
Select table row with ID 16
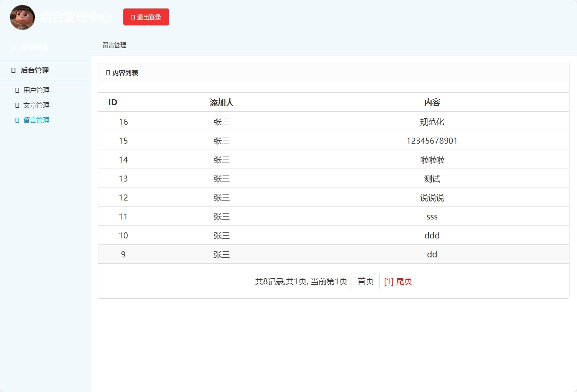click(333, 121)
